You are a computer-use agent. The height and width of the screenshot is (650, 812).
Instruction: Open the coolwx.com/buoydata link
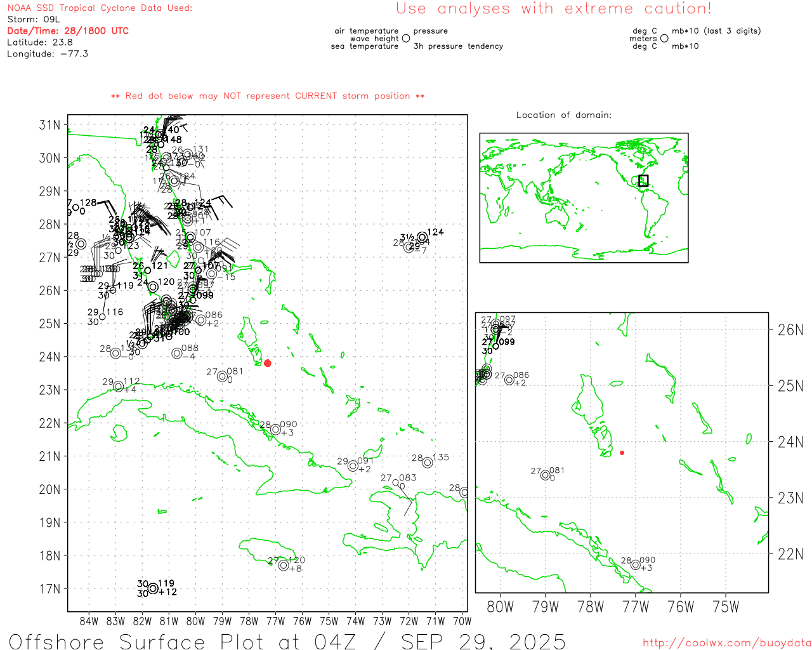[727, 643]
